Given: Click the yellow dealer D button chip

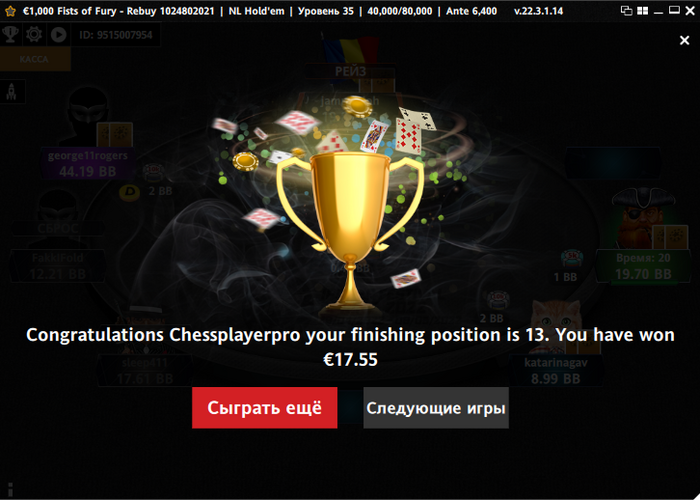Looking at the screenshot, I should (129, 193).
